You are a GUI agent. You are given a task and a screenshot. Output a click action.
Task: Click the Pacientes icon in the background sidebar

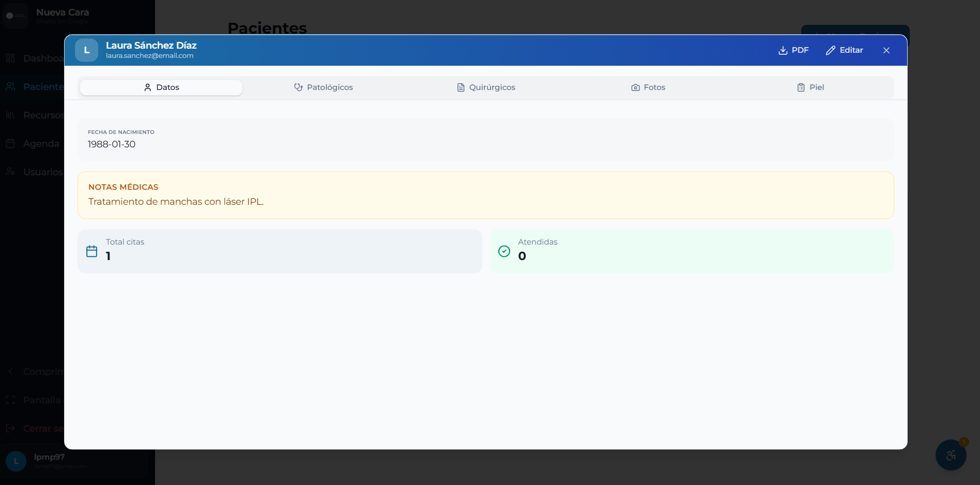(10, 86)
